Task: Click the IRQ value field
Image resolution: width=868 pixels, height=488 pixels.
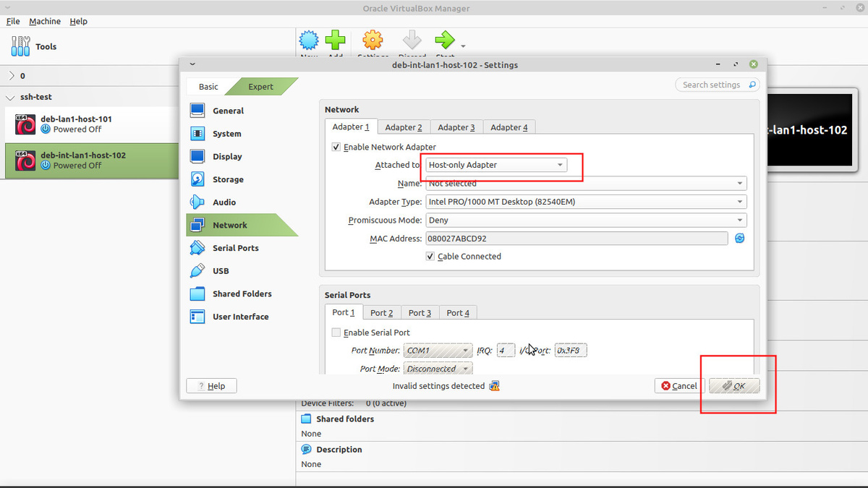Action: (x=506, y=351)
